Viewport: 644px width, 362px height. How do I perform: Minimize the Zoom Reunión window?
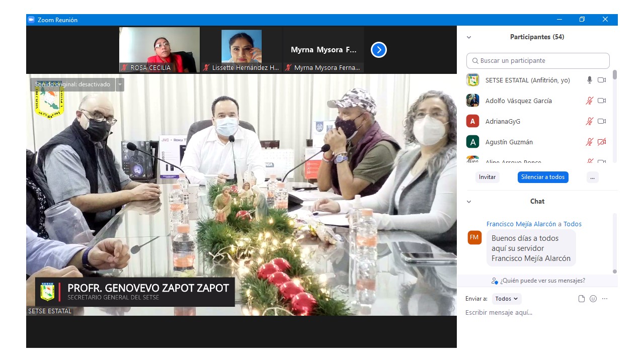click(x=559, y=20)
